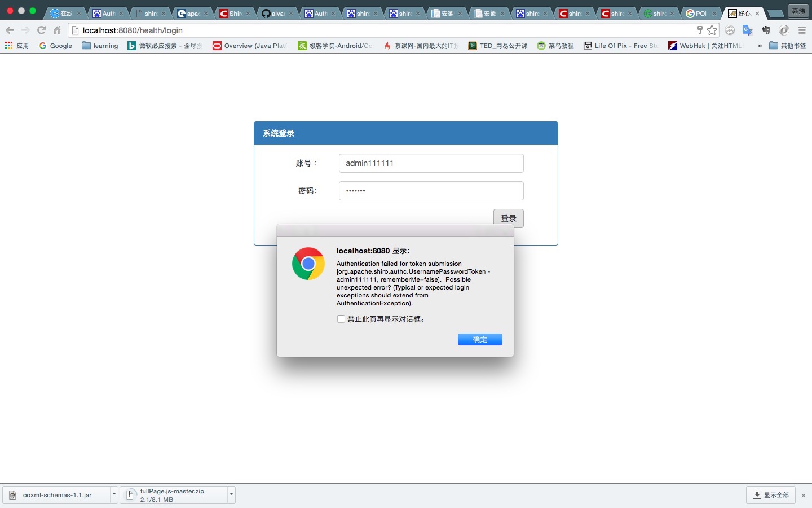Viewport: 812px width, 508px height.
Task: Expand the 其他书签 folder
Action: coord(788,46)
